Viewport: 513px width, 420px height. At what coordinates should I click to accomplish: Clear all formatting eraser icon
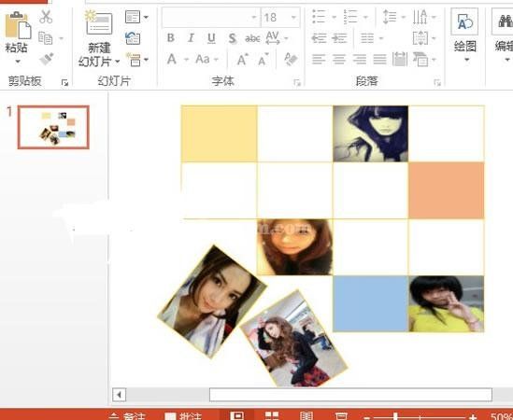pos(291,59)
